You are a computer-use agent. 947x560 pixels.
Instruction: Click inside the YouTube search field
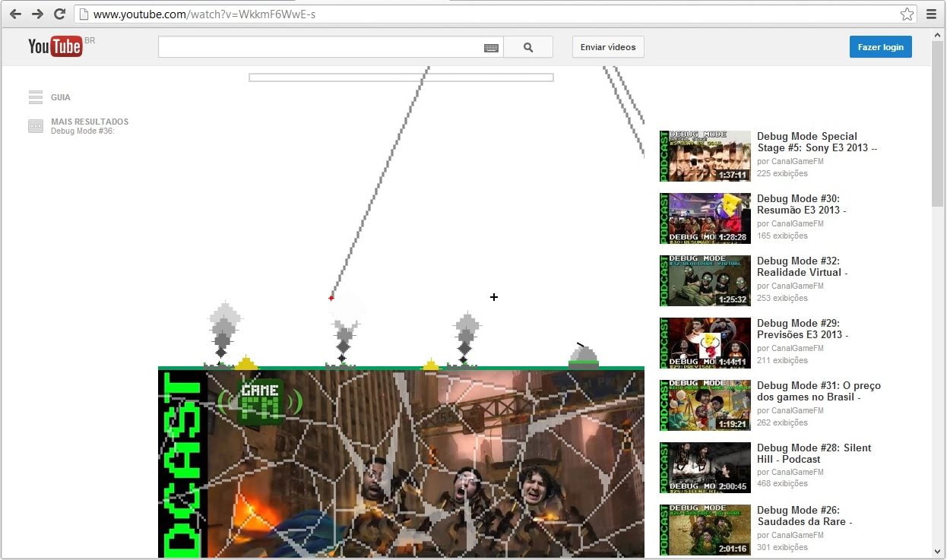click(x=319, y=46)
